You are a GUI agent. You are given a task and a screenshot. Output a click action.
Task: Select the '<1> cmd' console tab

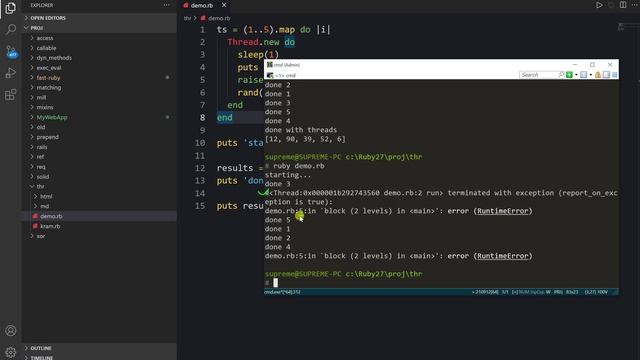click(282, 76)
